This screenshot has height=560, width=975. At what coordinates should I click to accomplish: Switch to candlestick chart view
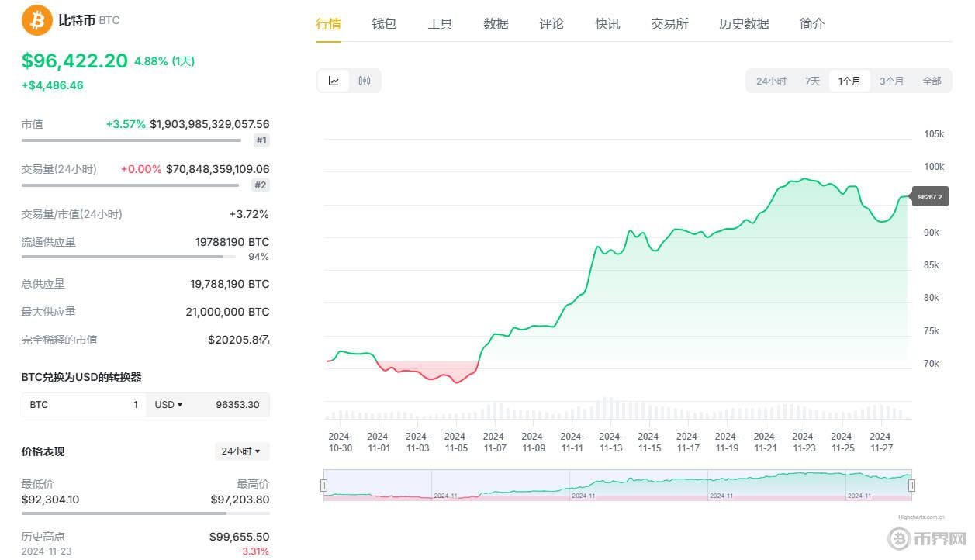(365, 81)
